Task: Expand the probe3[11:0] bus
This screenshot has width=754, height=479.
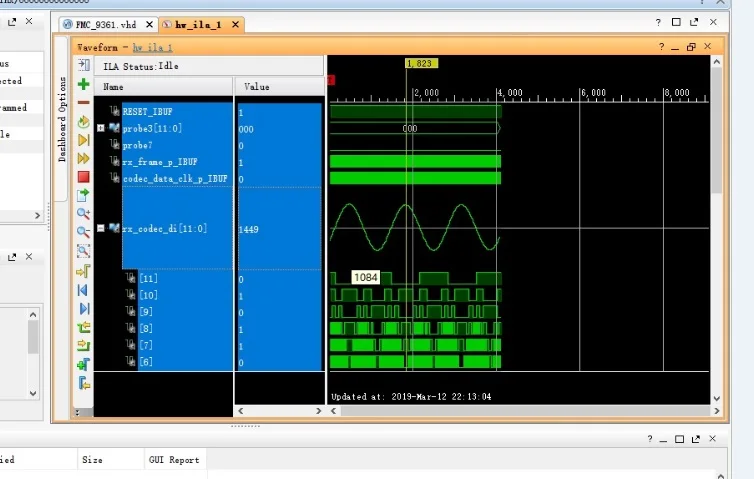Action: click(100, 128)
